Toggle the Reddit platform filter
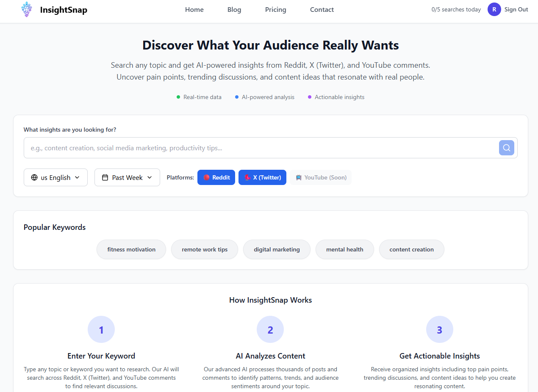Screen dimensions: 538x392 [x=216, y=177]
